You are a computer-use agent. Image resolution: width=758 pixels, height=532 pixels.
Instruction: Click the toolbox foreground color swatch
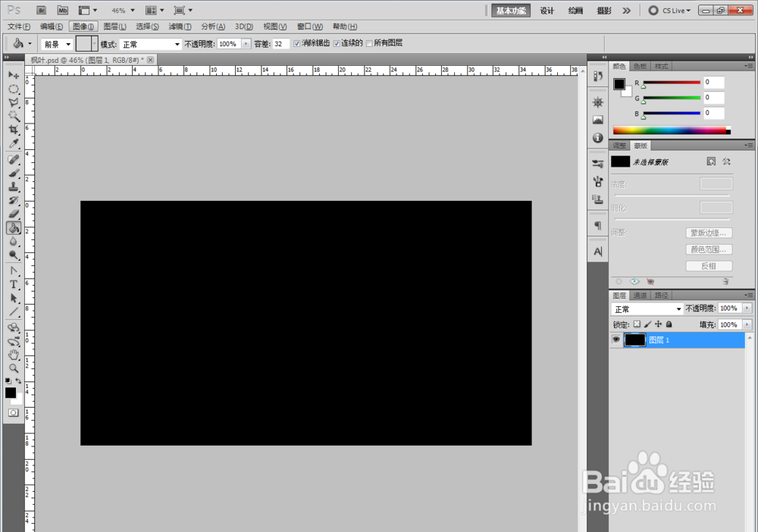[x=10, y=393]
